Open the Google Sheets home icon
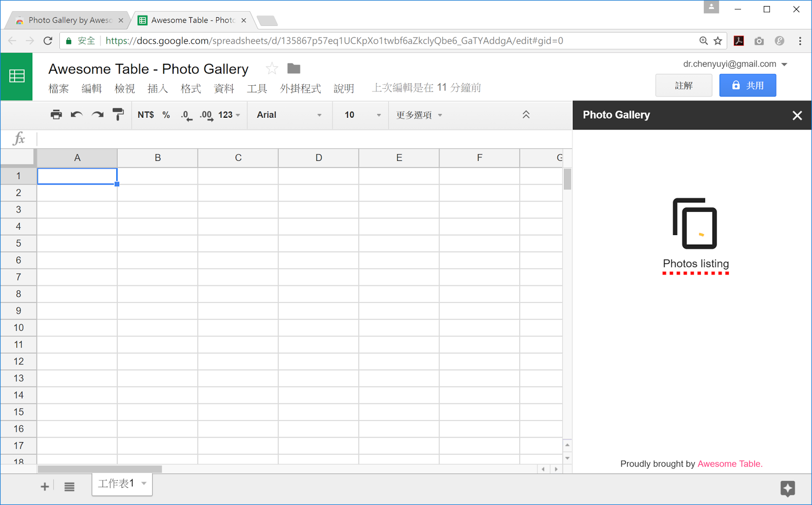 pos(17,76)
